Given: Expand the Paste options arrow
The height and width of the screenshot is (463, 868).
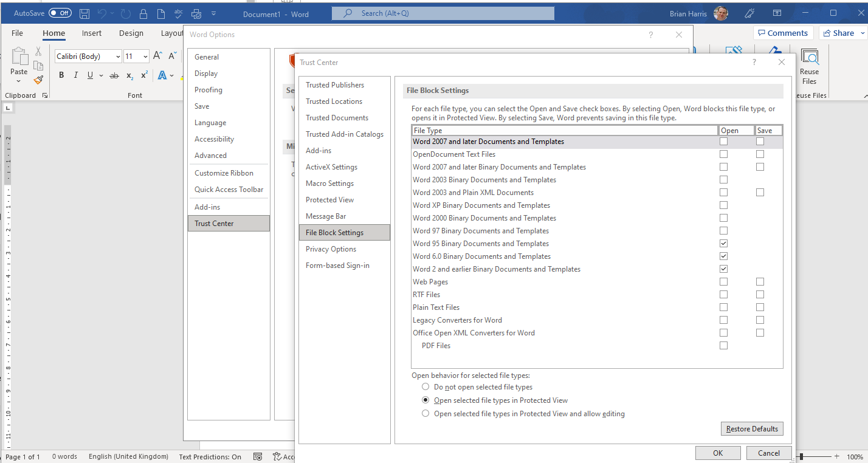Looking at the screenshot, I should 19,81.
